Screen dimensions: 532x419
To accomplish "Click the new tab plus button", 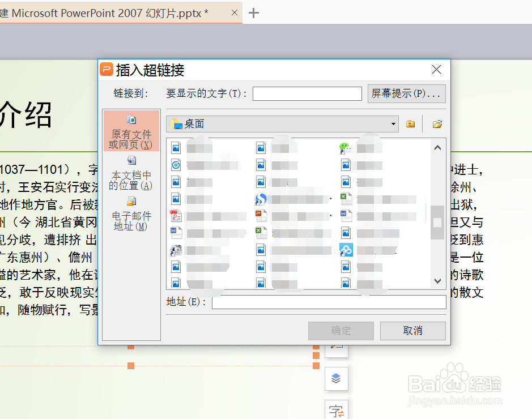I will tap(253, 11).
